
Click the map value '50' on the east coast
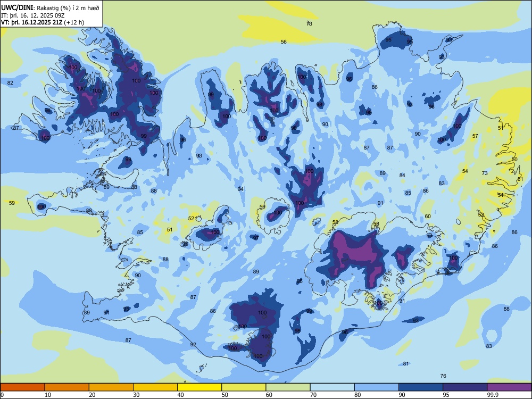[x=514, y=160]
